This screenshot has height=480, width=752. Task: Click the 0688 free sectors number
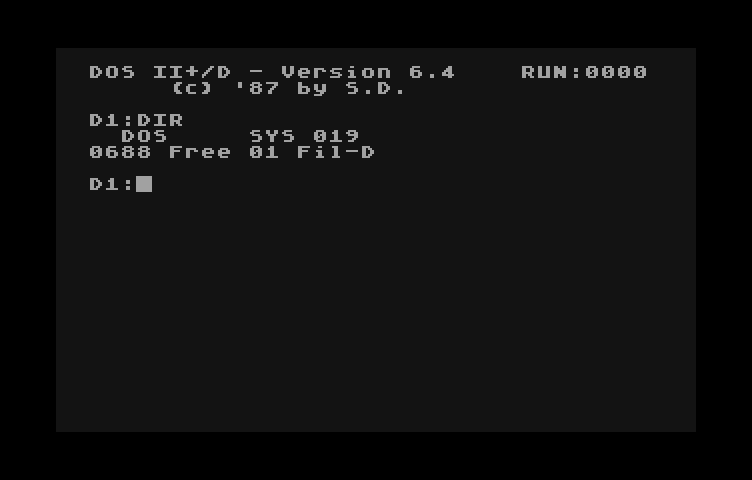[x=120, y=152]
